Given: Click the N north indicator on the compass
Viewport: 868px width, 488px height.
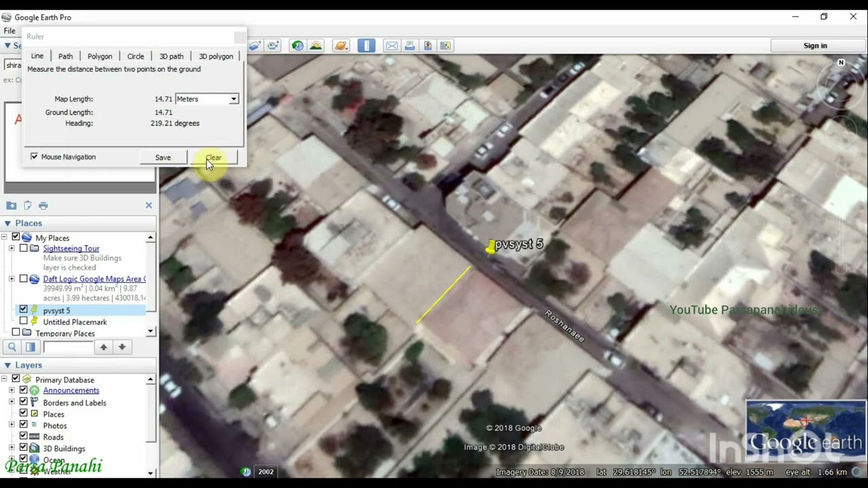Looking at the screenshot, I should point(841,62).
